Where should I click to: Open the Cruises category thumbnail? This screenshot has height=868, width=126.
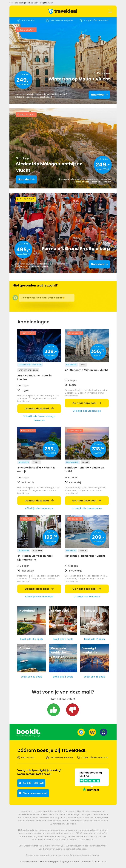(x=31, y=658)
